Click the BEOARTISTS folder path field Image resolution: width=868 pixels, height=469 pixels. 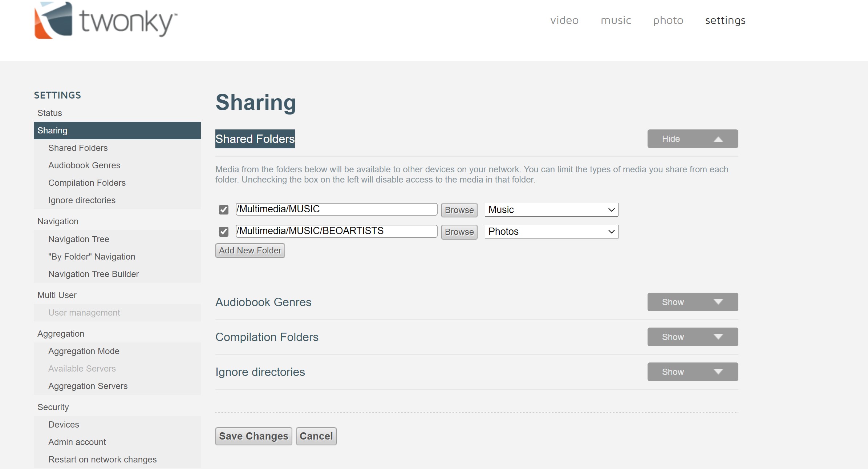point(336,231)
